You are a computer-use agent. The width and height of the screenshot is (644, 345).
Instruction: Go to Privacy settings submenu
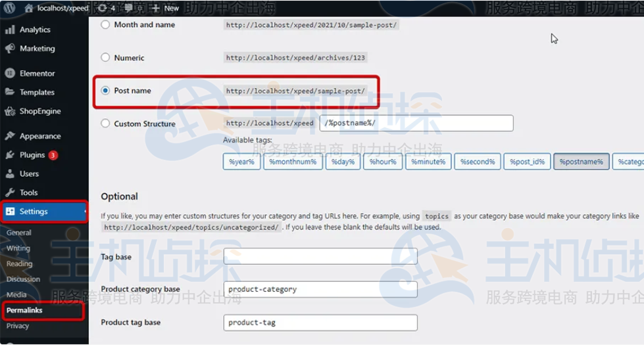click(x=18, y=326)
